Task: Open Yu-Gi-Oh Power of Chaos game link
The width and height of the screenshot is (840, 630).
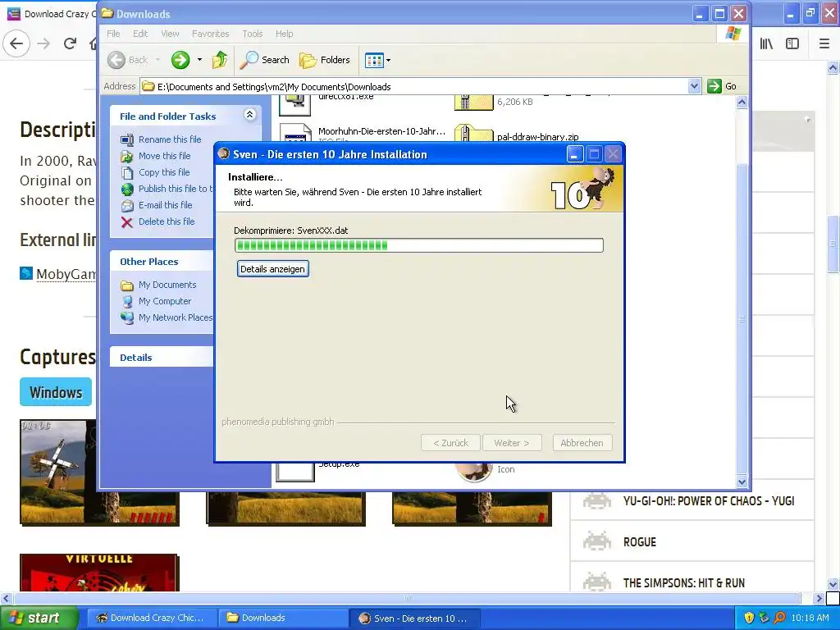Action: pos(708,501)
